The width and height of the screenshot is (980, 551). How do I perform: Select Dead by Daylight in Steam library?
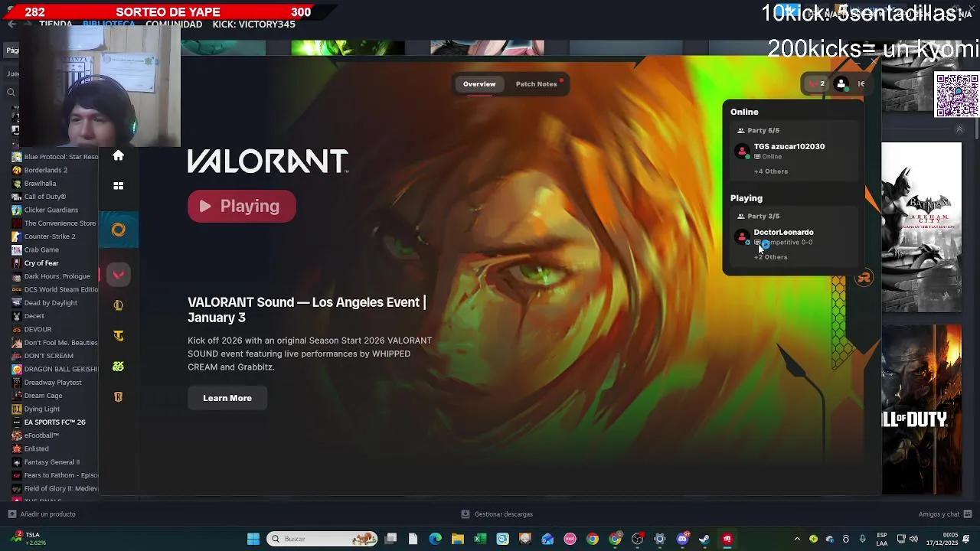(x=51, y=303)
